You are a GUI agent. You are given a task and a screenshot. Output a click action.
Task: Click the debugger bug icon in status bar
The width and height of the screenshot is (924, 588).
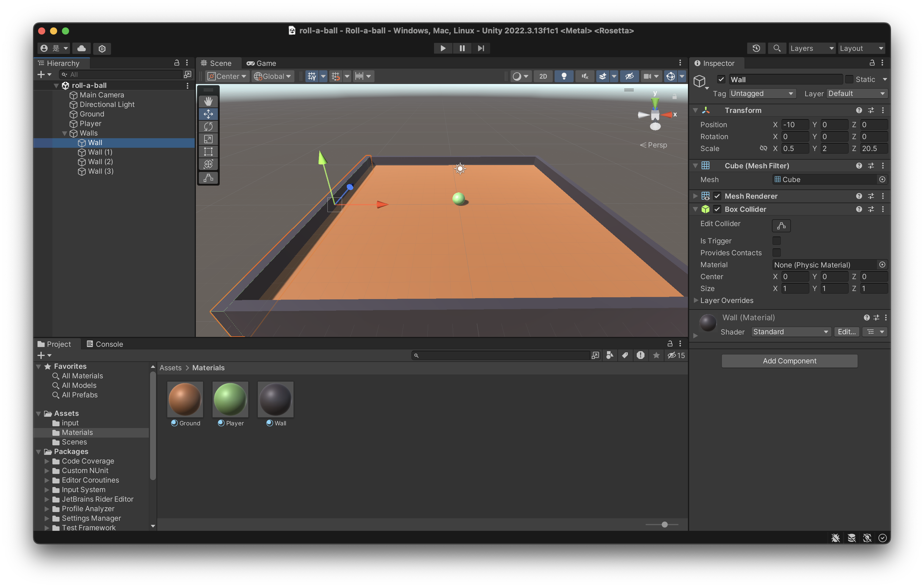click(x=835, y=538)
